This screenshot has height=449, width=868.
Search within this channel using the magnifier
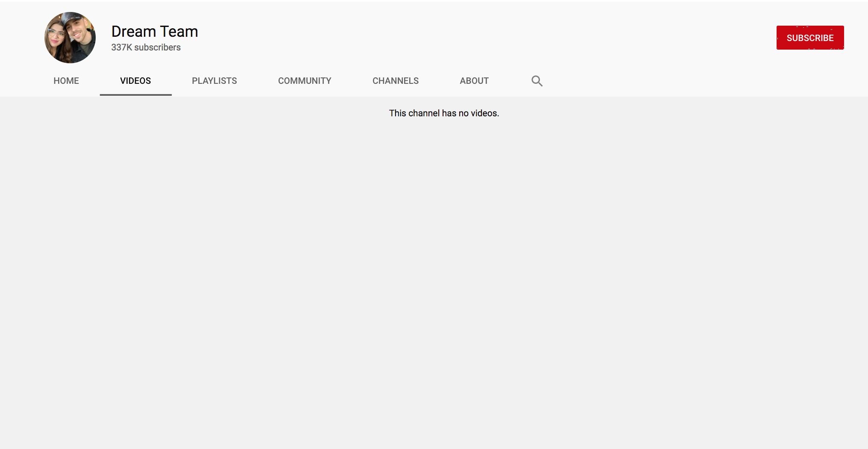(537, 81)
